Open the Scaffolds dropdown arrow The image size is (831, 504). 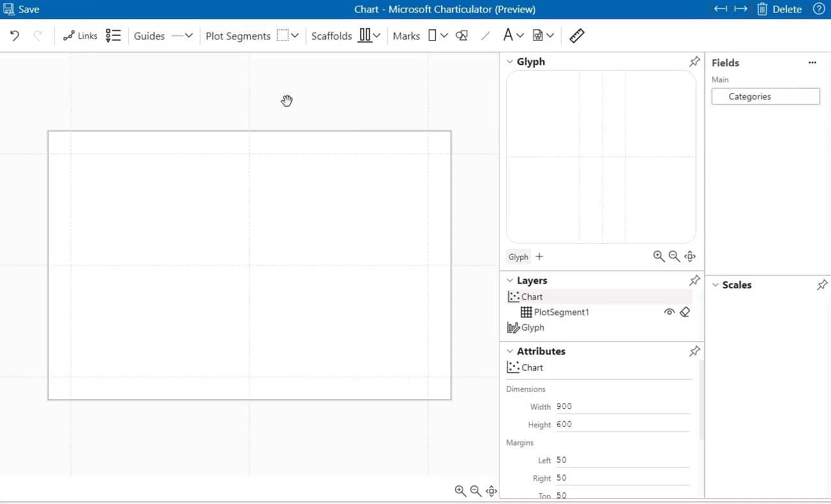[x=377, y=36]
